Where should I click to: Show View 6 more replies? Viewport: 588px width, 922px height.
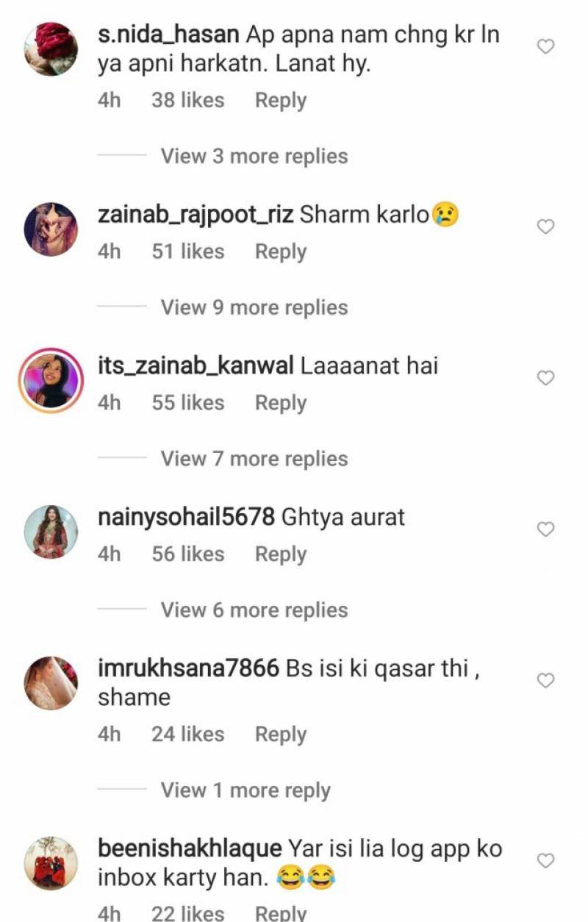pyautogui.click(x=254, y=610)
